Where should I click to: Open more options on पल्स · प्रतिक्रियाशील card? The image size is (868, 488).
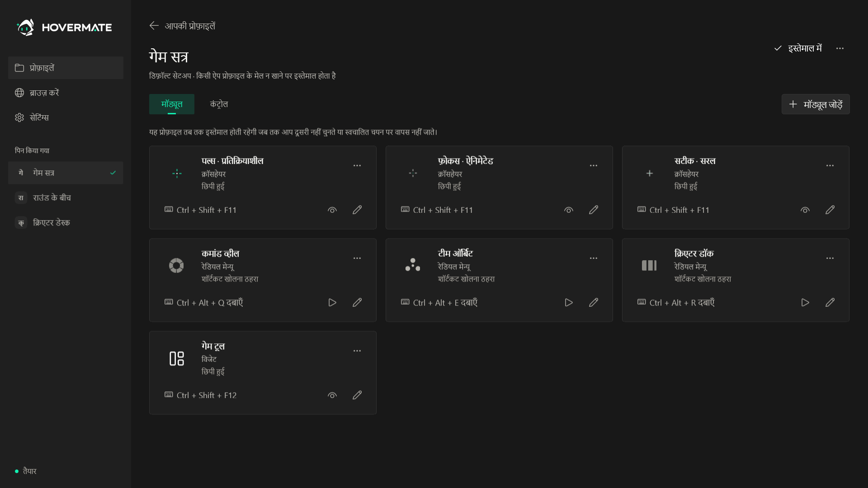(357, 165)
